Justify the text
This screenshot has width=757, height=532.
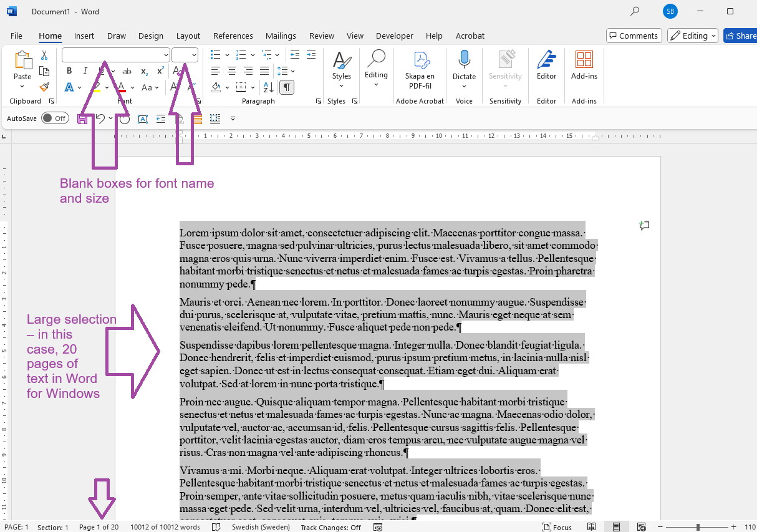264,71
